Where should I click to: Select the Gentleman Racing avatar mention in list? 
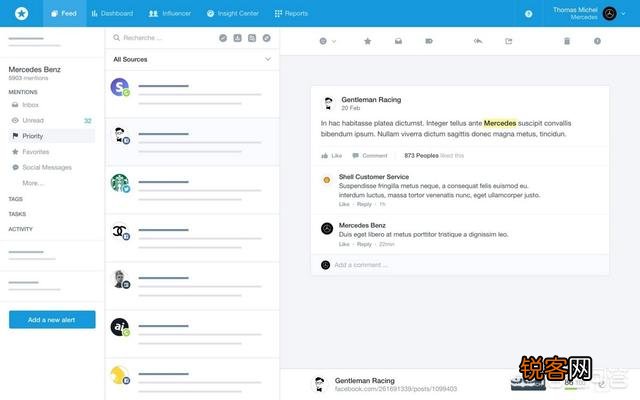tap(120, 136)
